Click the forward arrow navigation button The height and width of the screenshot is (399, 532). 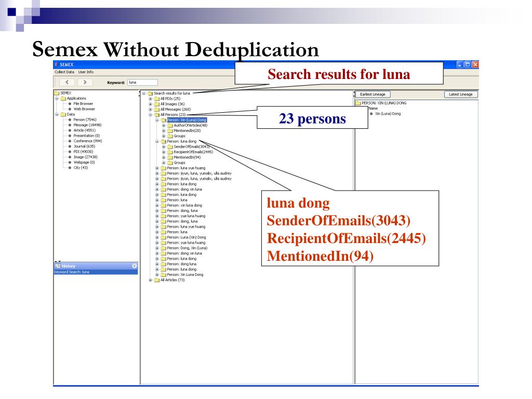pyautogui.click(x=85, y=82)
